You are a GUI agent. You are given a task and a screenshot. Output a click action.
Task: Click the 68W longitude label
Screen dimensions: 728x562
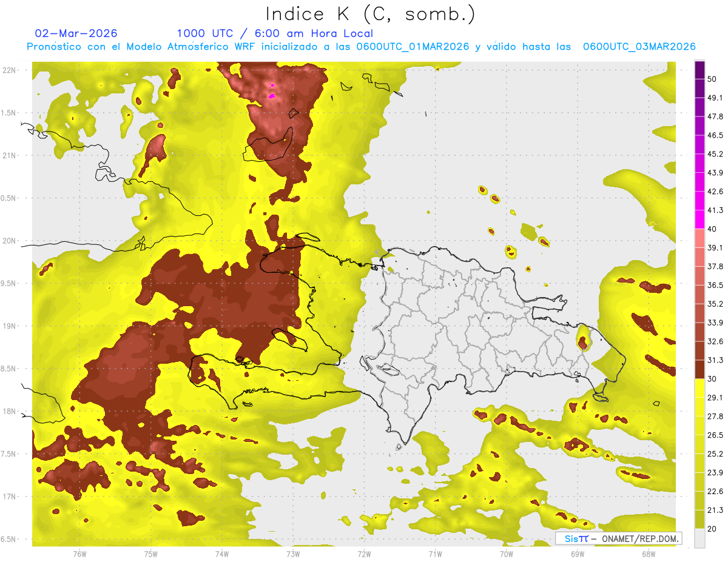pos(649,554)
